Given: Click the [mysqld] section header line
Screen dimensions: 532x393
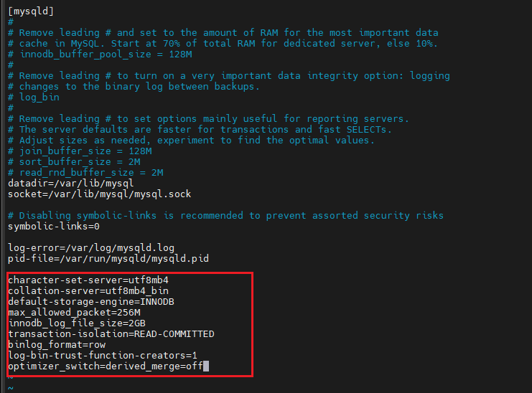Looking at the screenshot, I should 31,11.
